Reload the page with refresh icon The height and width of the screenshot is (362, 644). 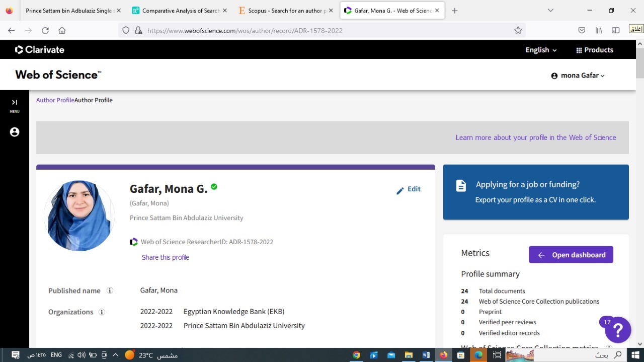(x=45, y=30)
